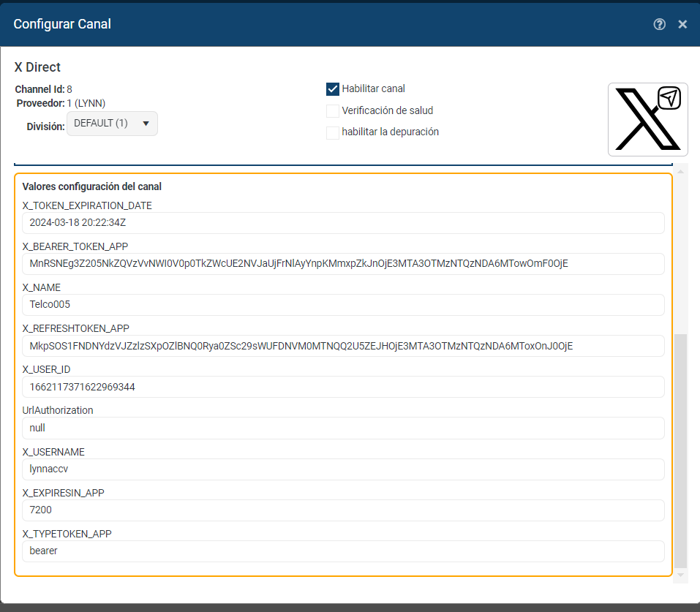Uncheck the Habilitar canal checkbox

pyautogui.click(x=333, y=89)
